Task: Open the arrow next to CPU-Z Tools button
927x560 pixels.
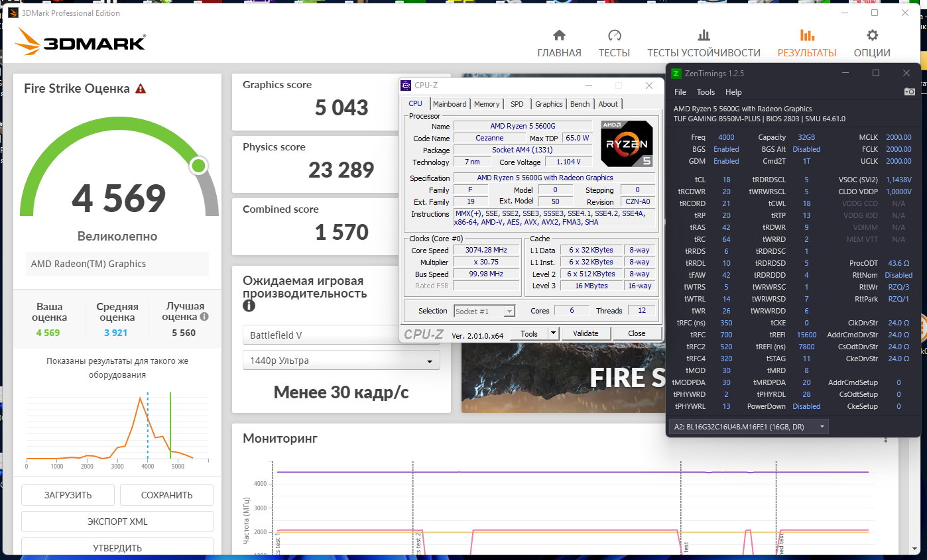Action: [554, 333]
